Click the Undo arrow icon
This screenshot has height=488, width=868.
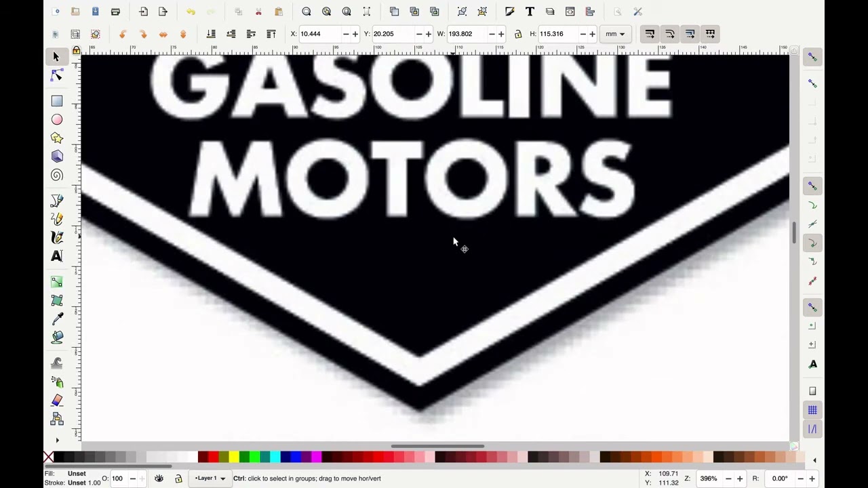pyautogui.click(x=191, y=12)
